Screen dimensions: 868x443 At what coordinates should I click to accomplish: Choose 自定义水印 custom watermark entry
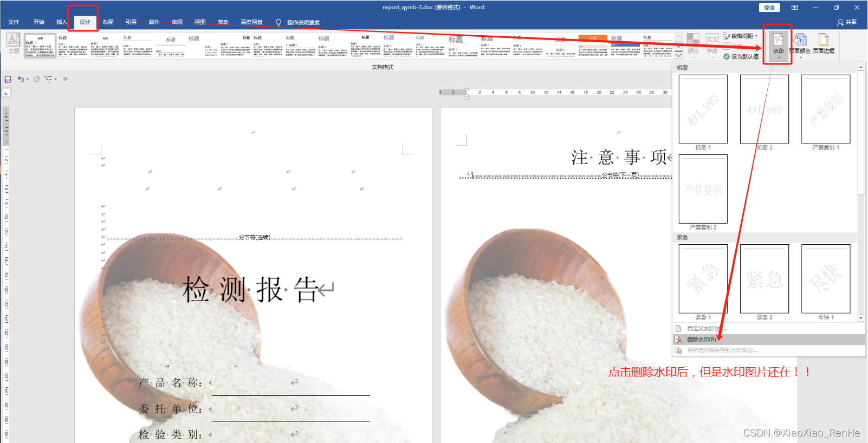tap(768, 329)
